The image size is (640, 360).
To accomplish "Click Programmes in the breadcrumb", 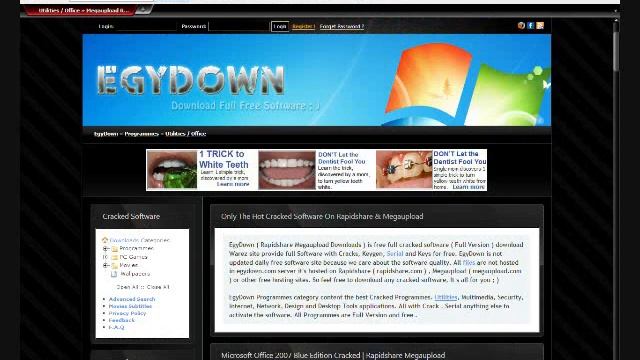I will [141, 133].
